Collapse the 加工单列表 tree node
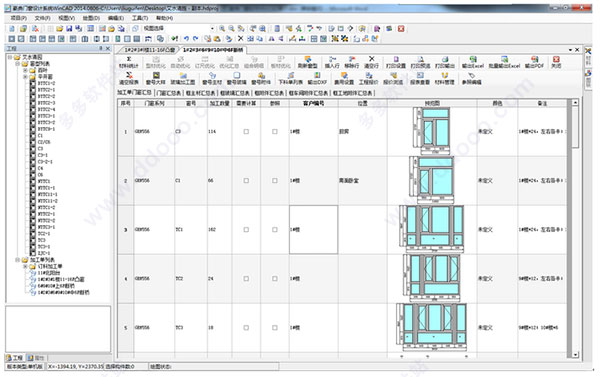The height and width of the screenshot is (377, 600). click(18, 260)
